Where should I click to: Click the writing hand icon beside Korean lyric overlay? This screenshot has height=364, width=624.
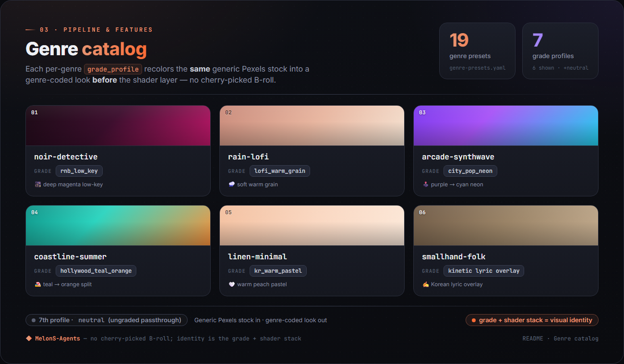pyautogui.click(x=426, y=284)
